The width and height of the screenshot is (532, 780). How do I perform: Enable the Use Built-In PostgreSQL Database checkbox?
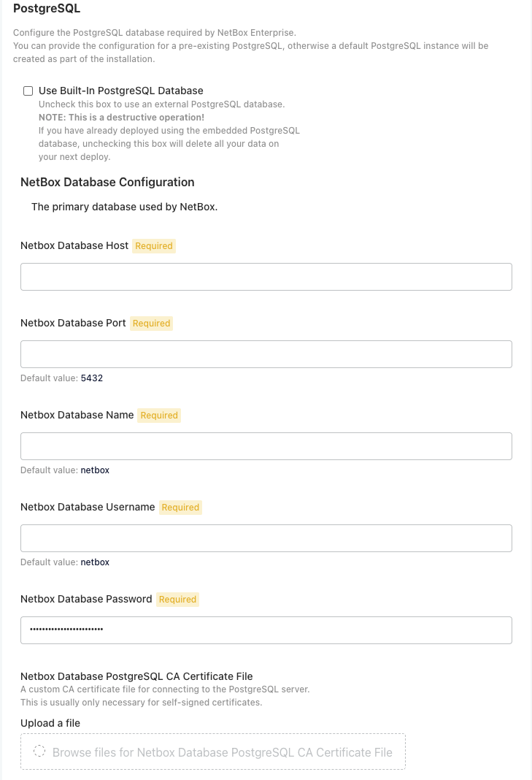click(28, 91)
